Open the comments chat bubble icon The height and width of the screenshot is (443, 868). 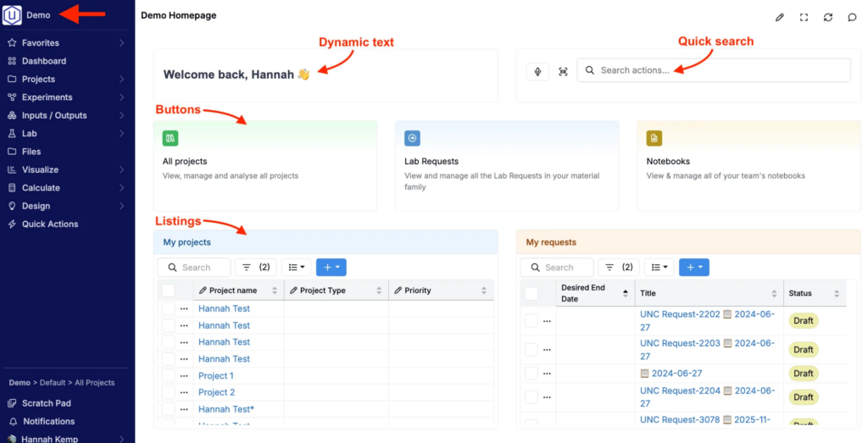click(x=852, y=17)
